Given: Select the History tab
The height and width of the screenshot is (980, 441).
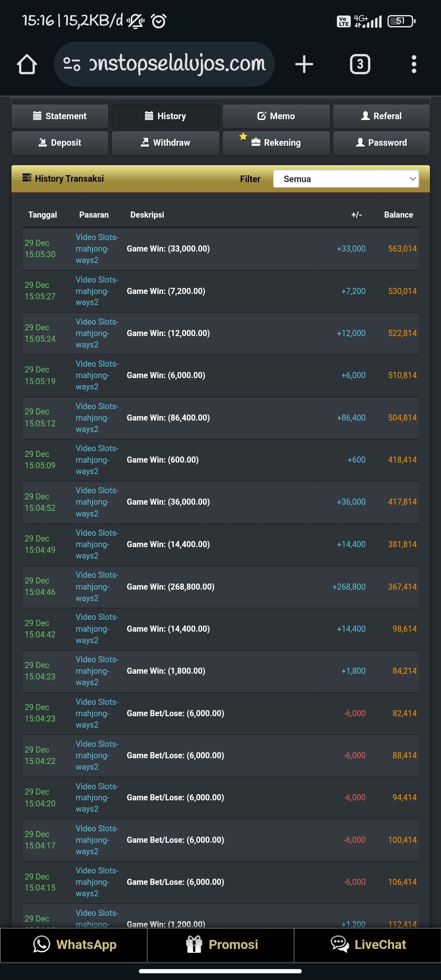Looking at the screenshot, I should 165,116.
